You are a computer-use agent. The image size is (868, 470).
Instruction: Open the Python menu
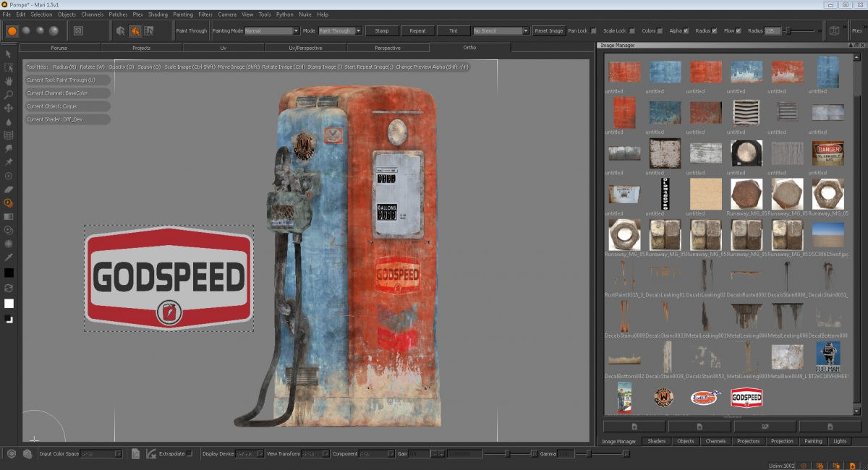(x=285, y=14)
